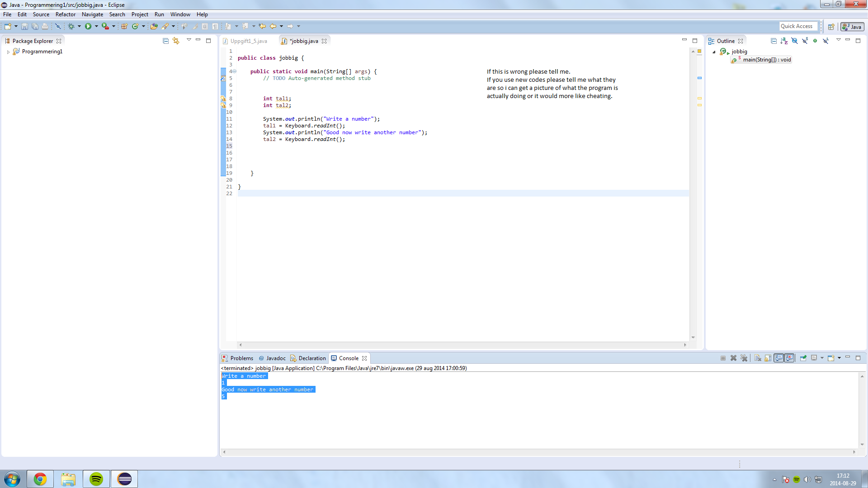
Task: Switch to the Uppgift1_5.java editor tab
Action: coord(248,41)
